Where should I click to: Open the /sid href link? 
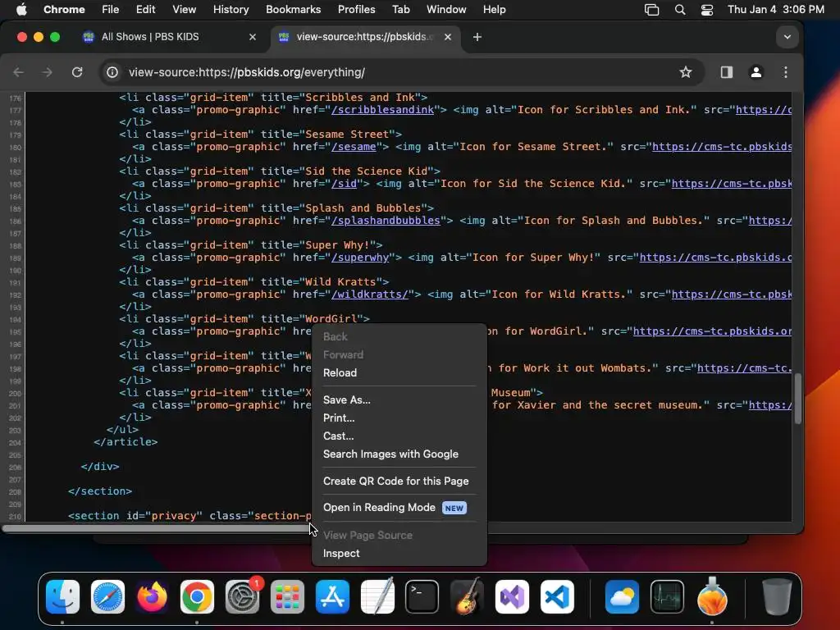[344, 184]
